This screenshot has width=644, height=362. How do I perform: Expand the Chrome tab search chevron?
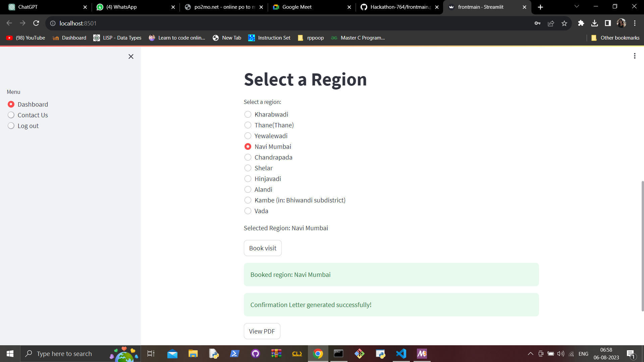click(577, 7)
